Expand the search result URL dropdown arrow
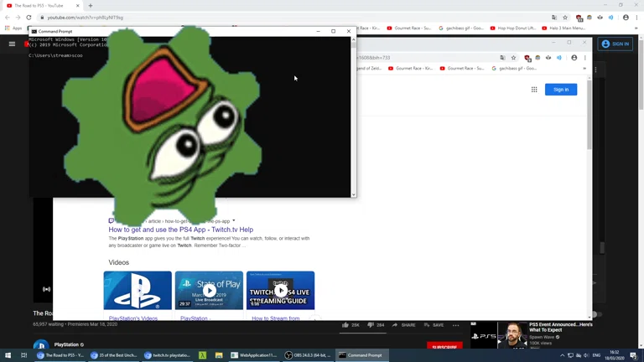The width and height of the screenshot is (644, 362). [234, 221]
